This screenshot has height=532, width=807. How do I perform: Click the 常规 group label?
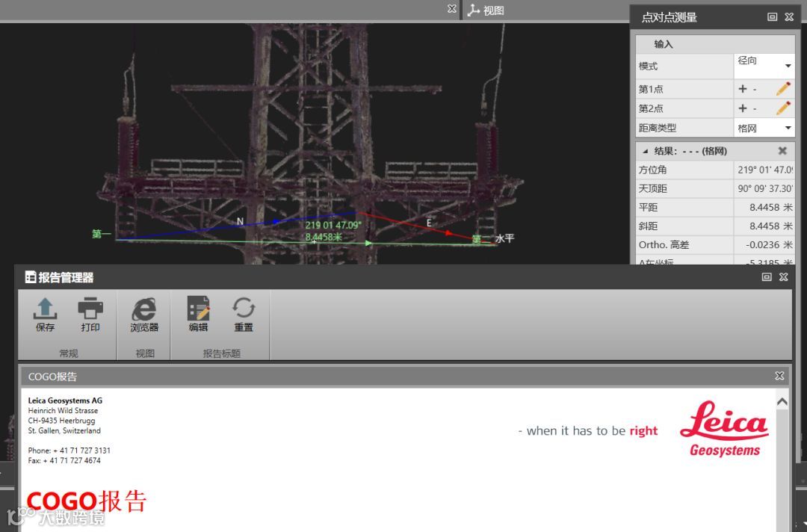click(x=69, y=353)
